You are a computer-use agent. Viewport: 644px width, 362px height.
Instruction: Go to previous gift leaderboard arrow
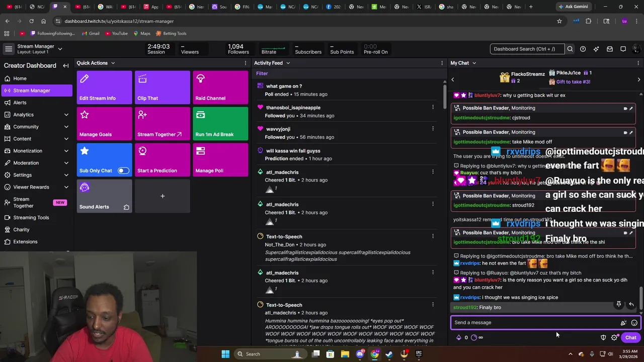pos(452,79)
